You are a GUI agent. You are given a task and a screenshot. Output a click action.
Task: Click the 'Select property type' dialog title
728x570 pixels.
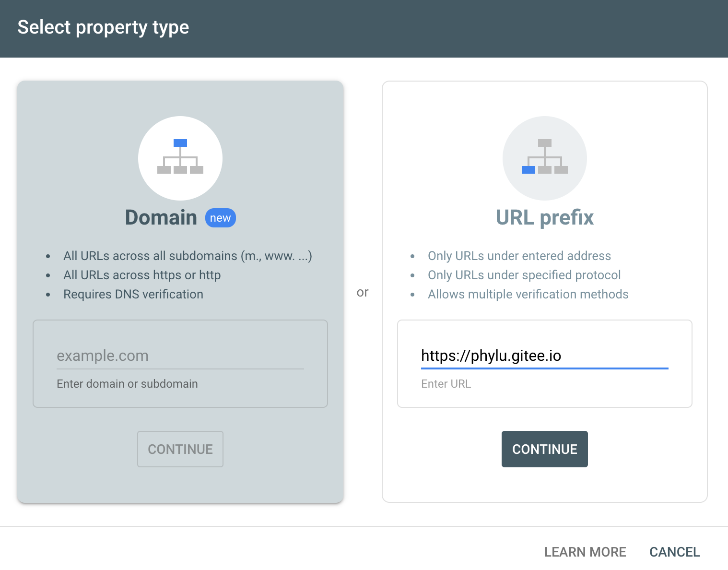[x=103, y=27]
